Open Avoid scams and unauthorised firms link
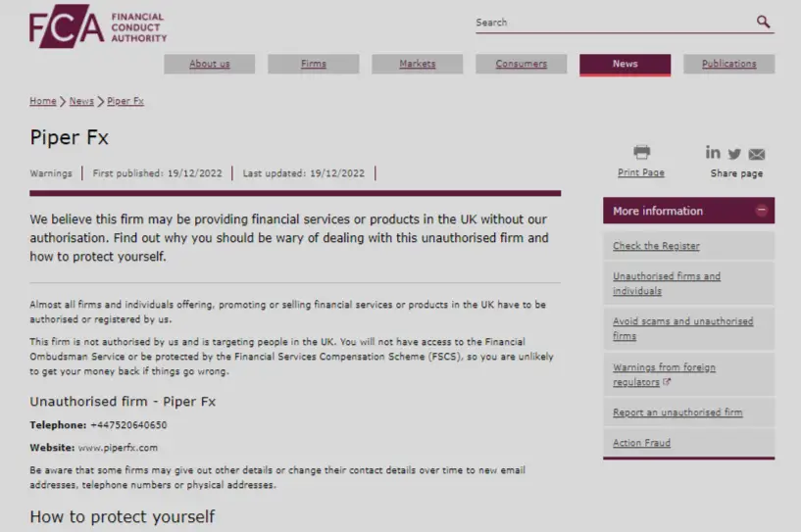 [x=682, y=328]
